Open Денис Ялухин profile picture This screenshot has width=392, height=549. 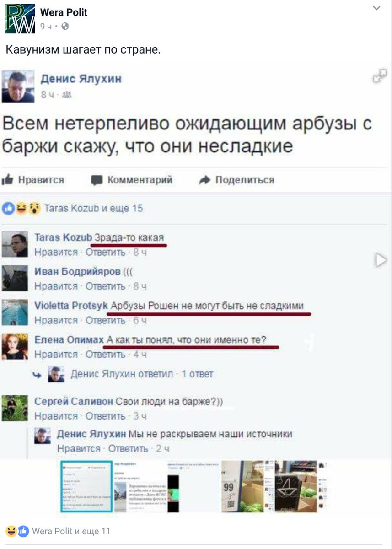coord(18,86)
